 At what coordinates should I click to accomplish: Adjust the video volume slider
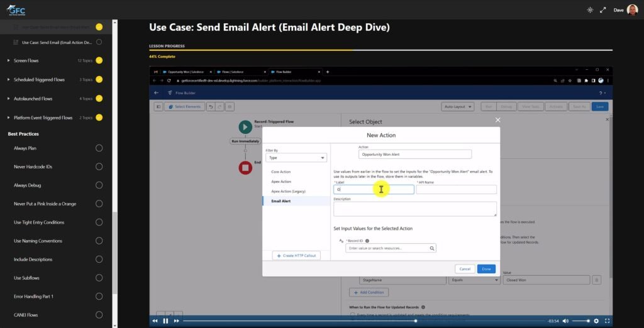click(x=580, y=321)
